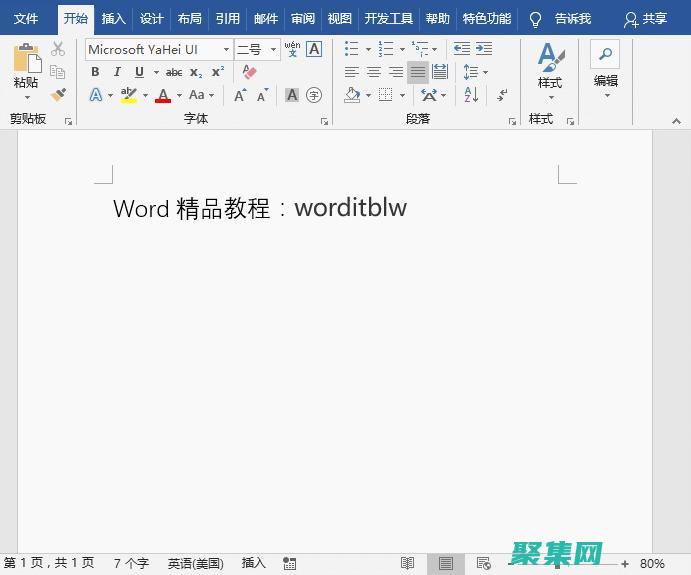Click 7 个字 word count
Screen dimensions: 691x575
(x=131, y=563)
